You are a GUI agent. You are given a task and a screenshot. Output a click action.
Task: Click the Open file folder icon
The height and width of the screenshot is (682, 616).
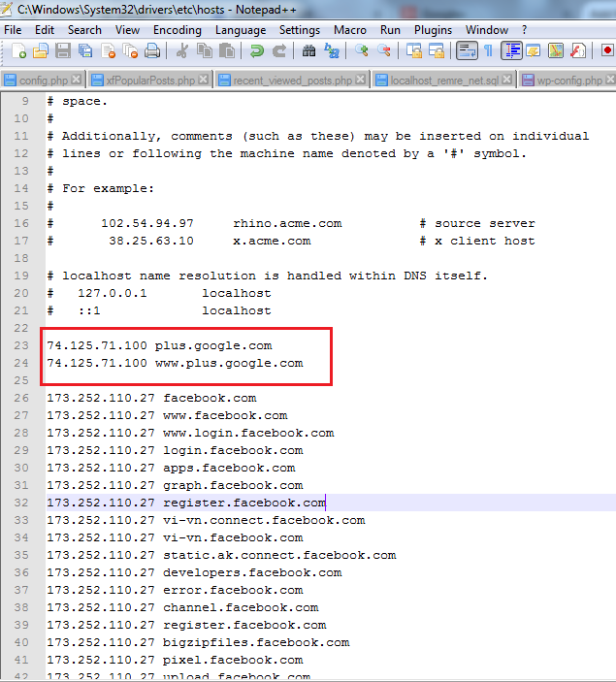click(x=41, y=50)
